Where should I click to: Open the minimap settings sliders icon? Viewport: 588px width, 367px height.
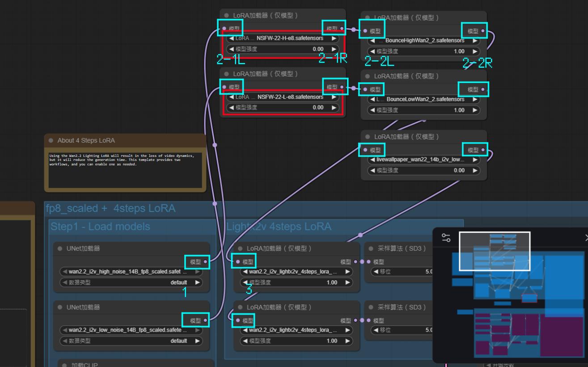(446, 238)
